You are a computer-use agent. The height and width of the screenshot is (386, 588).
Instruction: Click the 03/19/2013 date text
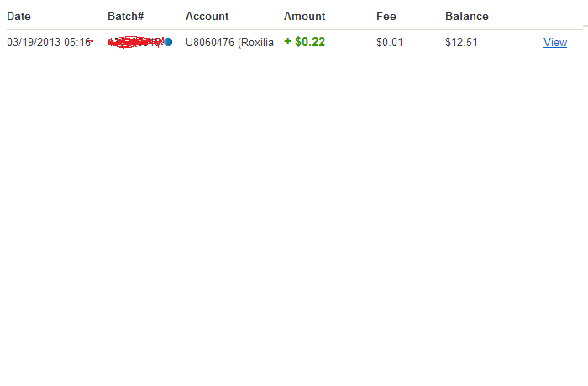(34, 42)
